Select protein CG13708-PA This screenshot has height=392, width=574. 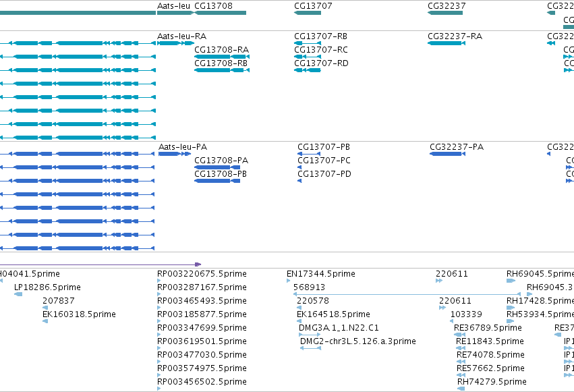221,161
